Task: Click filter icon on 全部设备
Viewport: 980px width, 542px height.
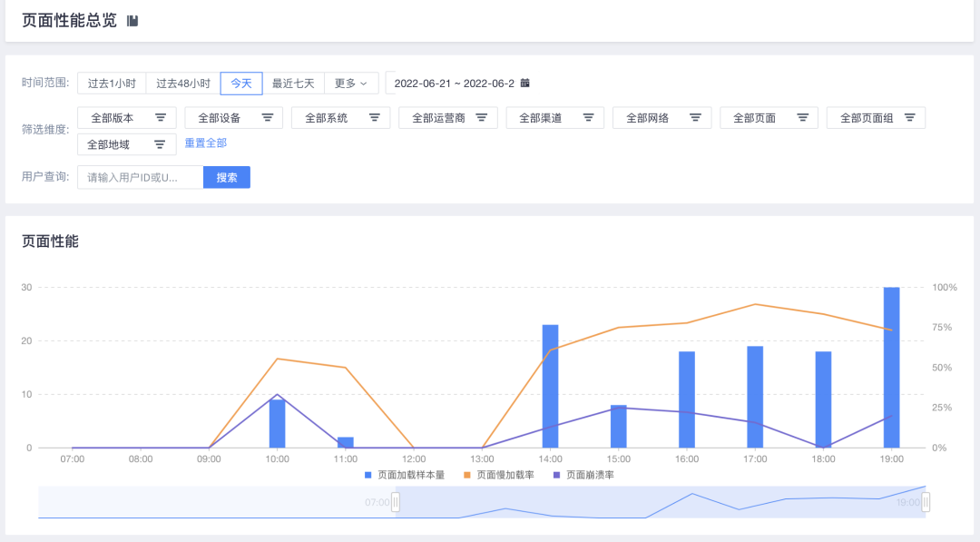Action: pos(268,118)
